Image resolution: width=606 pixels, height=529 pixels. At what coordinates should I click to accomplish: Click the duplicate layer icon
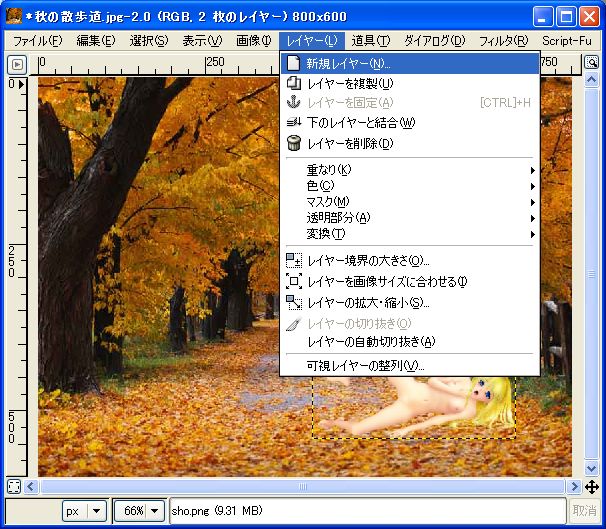pyautogui.click(x=294, y=83)
